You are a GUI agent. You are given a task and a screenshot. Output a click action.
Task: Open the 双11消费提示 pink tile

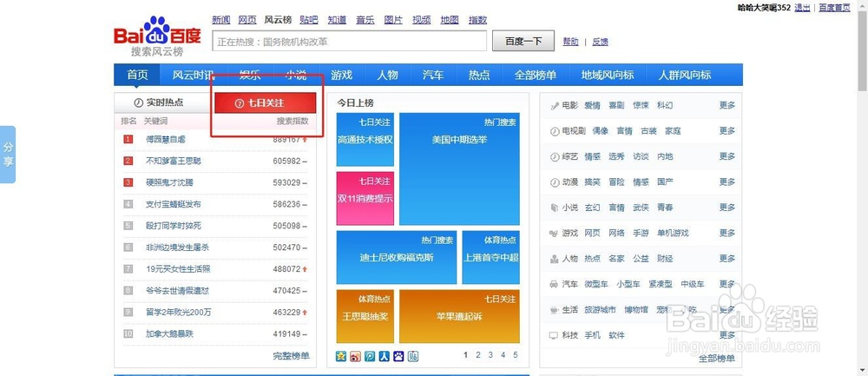(365, 198)
